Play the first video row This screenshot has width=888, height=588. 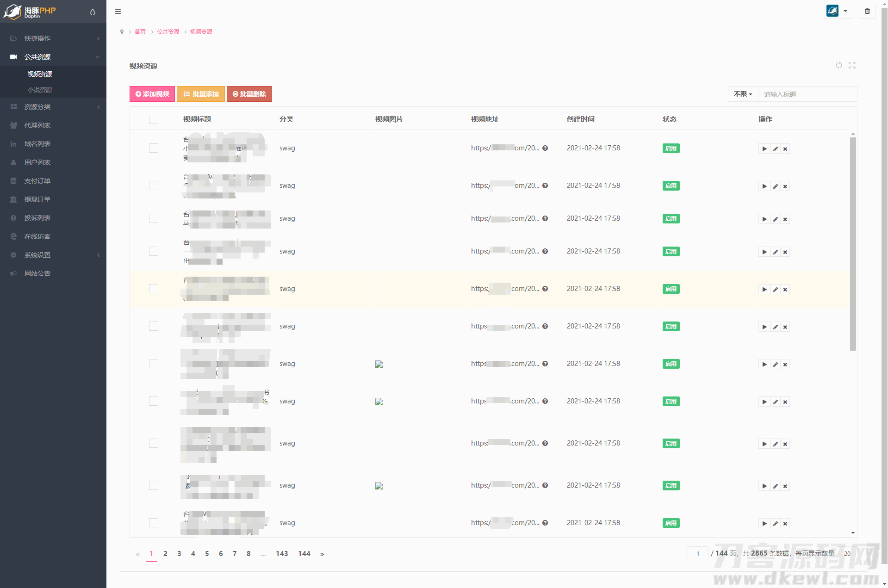coord(764,149)
